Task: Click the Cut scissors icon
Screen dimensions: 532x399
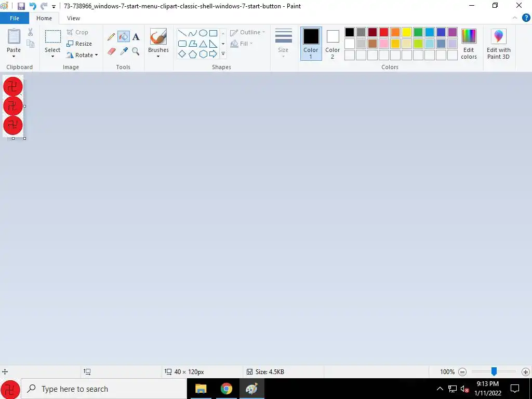Action: tap(31, 32)
